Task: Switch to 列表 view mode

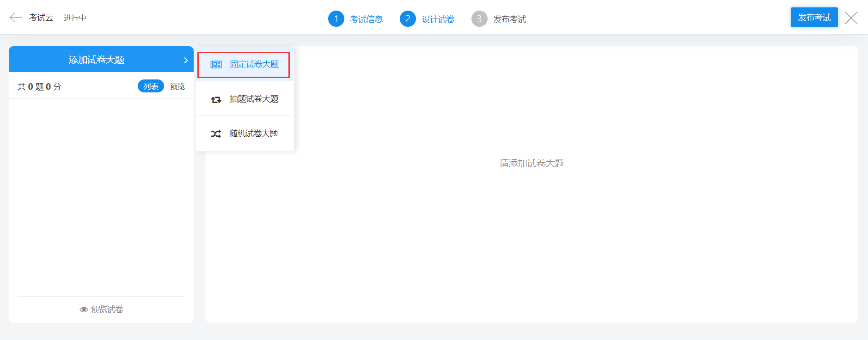Action: click(x=151, y=86)
